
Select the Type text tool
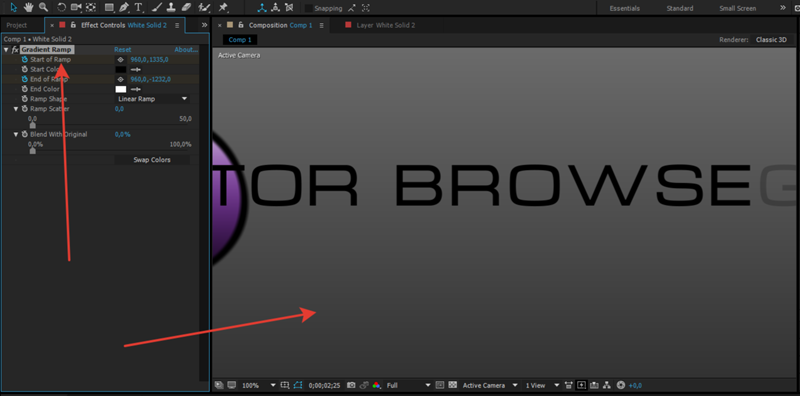(138, 7)
